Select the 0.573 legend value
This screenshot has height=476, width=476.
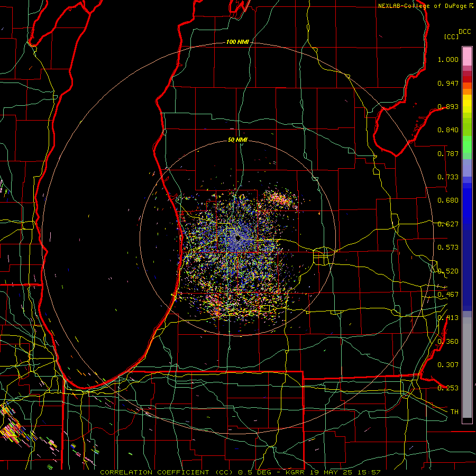point(448,248)
